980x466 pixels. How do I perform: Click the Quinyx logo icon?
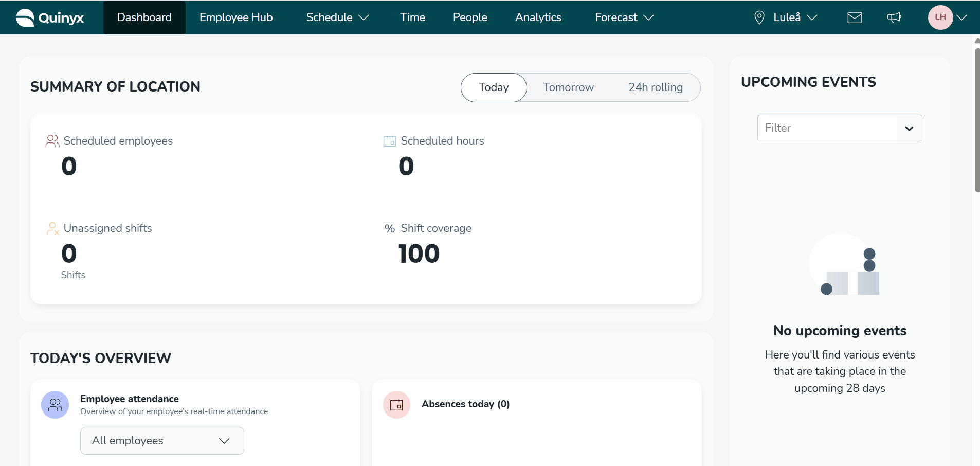pos(25,17)
